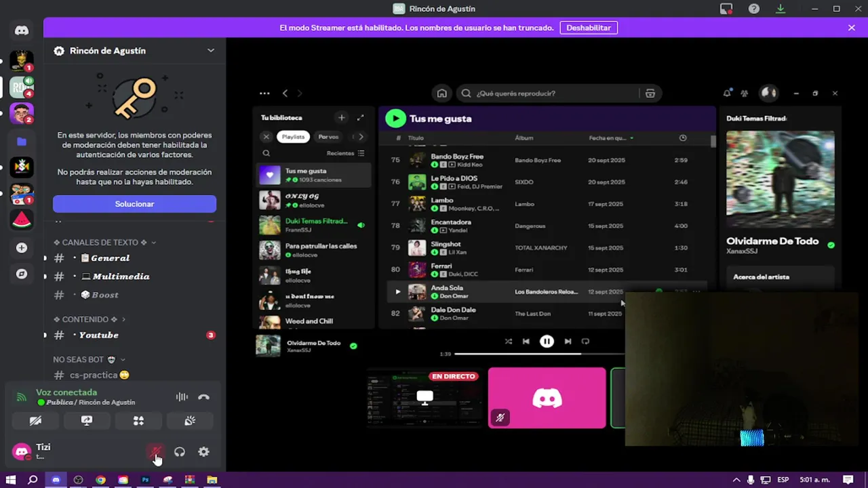Pause playback in Spotify player
The image size is (868, 488).
point(547,342)
